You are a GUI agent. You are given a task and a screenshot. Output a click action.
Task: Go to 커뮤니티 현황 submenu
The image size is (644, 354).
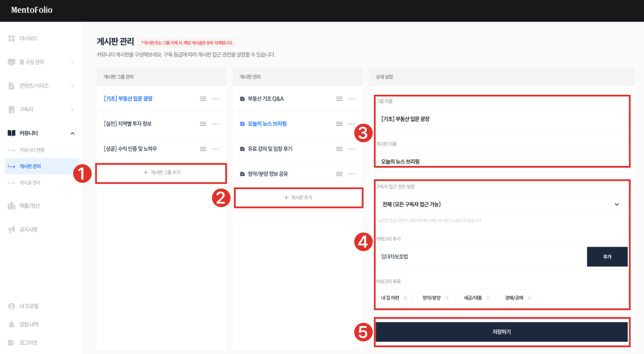click(32, 150)
